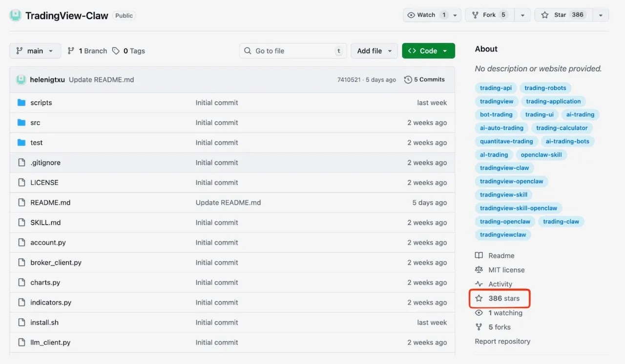The image size is (625, 364).
Task: Click the star icon beside 386 stars
Action: pyautogui.click(x=479, y=298)
